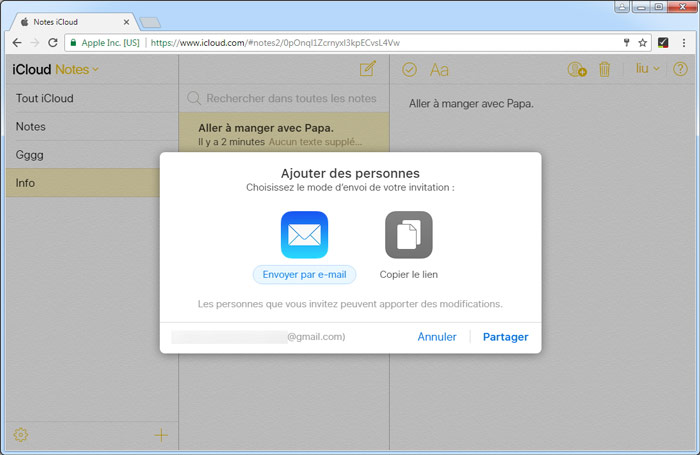
Task: Confirm sharing with the Partager button
Action: 505,337
